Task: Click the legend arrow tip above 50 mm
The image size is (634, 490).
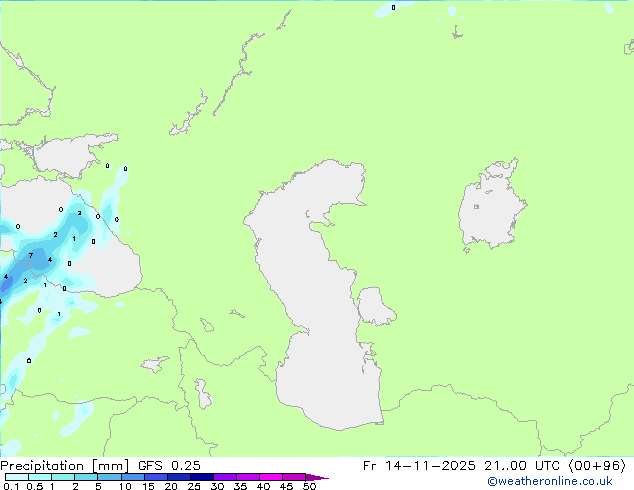Action: [317, 477]
